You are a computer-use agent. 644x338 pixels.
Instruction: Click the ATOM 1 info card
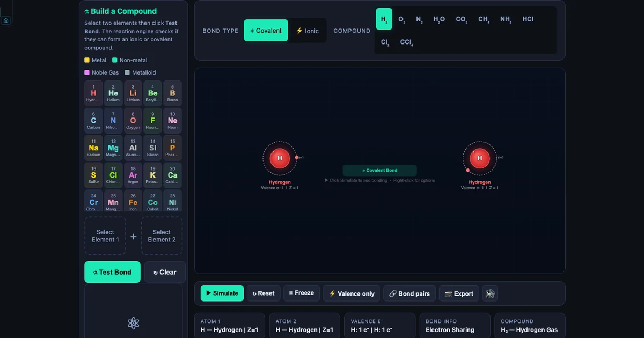coord(230,326)
